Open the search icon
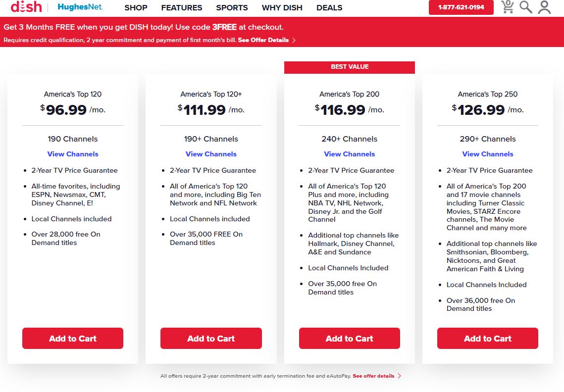 click(526, 7)
